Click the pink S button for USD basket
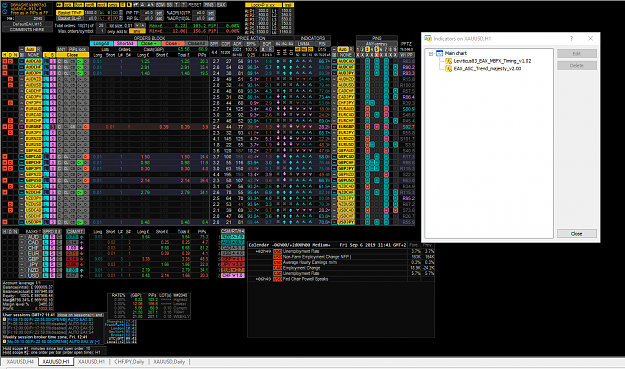Viewport: 625px width, 369px height. (52, 275)
